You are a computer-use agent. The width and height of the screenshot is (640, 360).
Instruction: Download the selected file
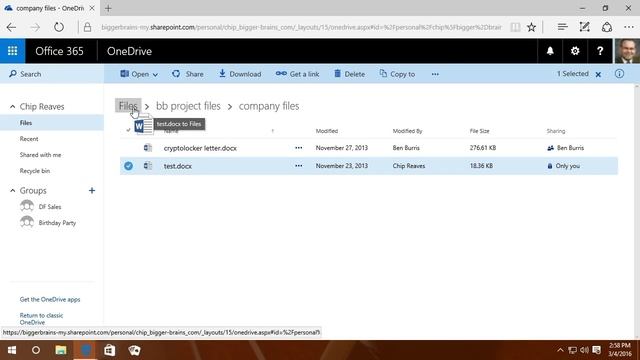tap(240, 74)
